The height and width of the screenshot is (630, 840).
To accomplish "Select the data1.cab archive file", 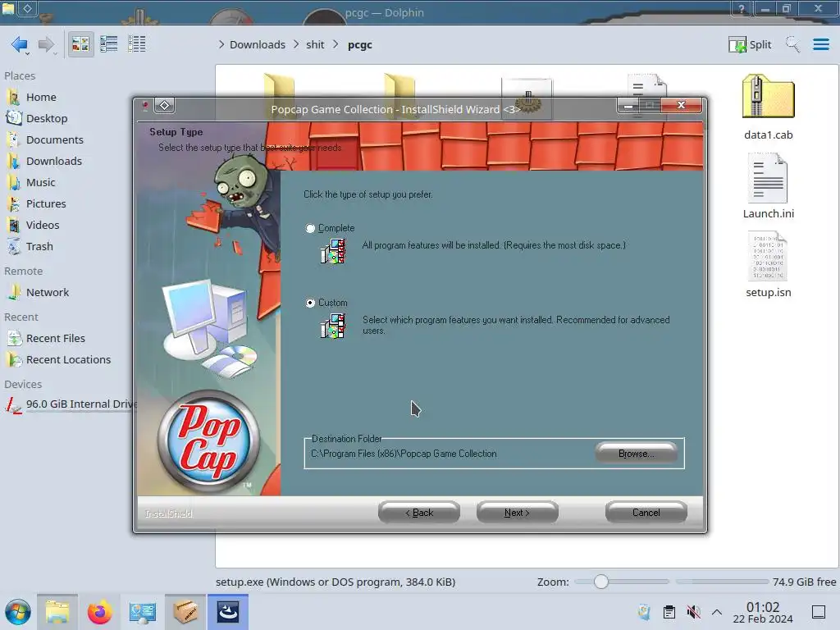I will click(768, 107).
